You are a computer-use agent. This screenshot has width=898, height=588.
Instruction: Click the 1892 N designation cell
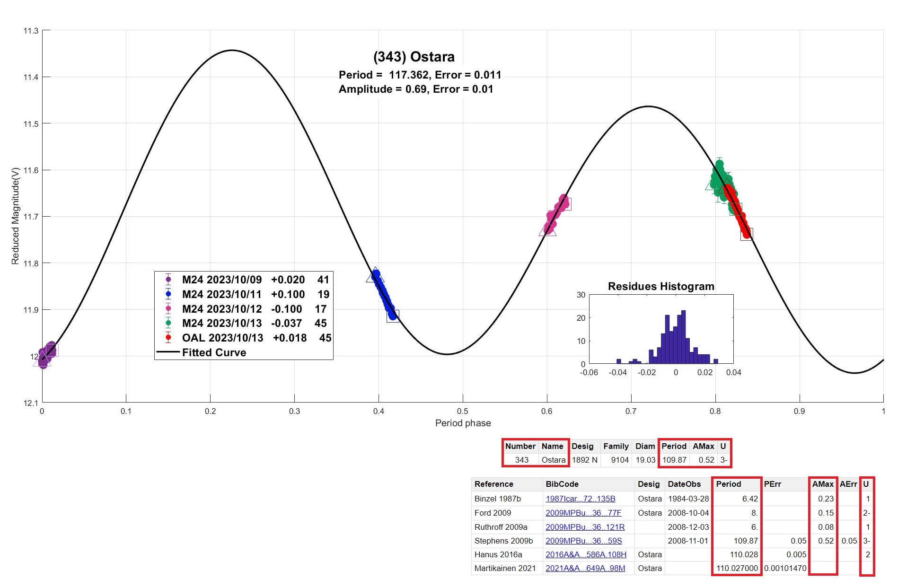(584, 460)
